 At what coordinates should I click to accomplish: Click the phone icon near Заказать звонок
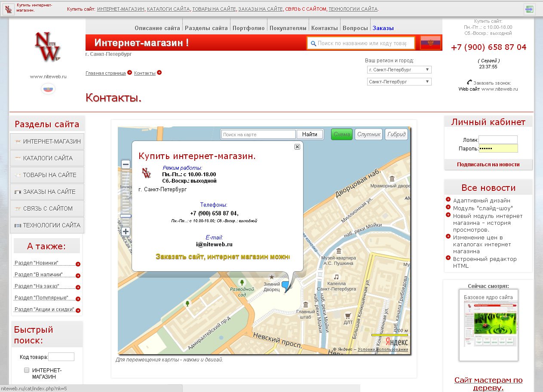click(469, 83)
